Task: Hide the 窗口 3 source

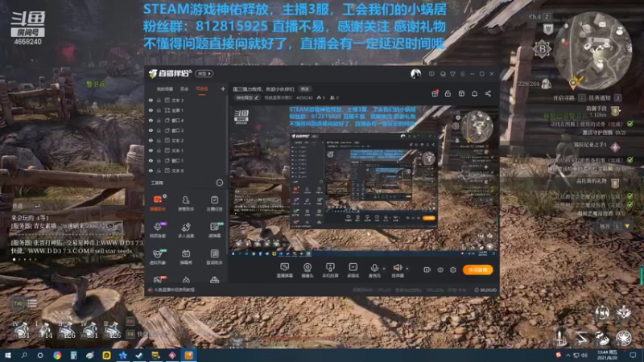Action: 151,130
